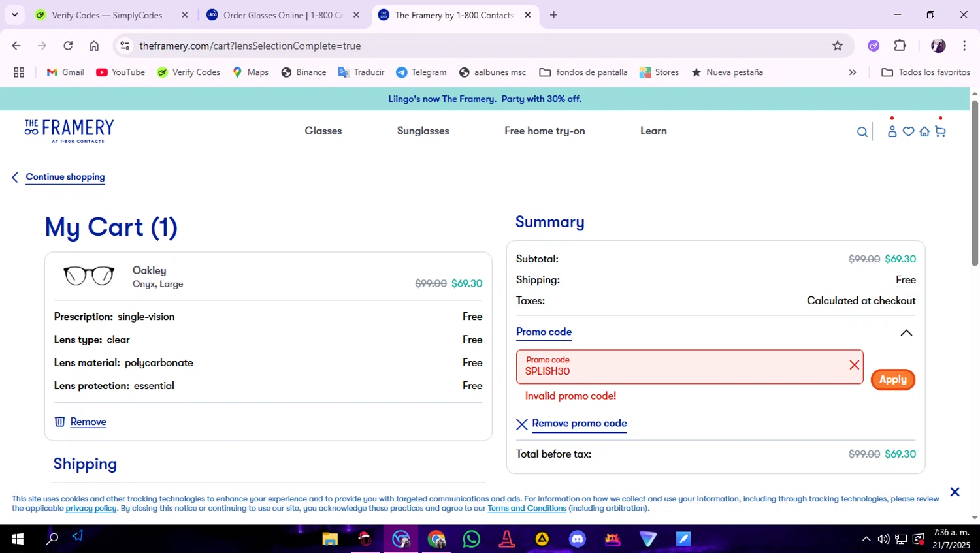This screenshot has height=553, width=980.
Task: Click the page vertical scrollbar
Action: [975, 183]
